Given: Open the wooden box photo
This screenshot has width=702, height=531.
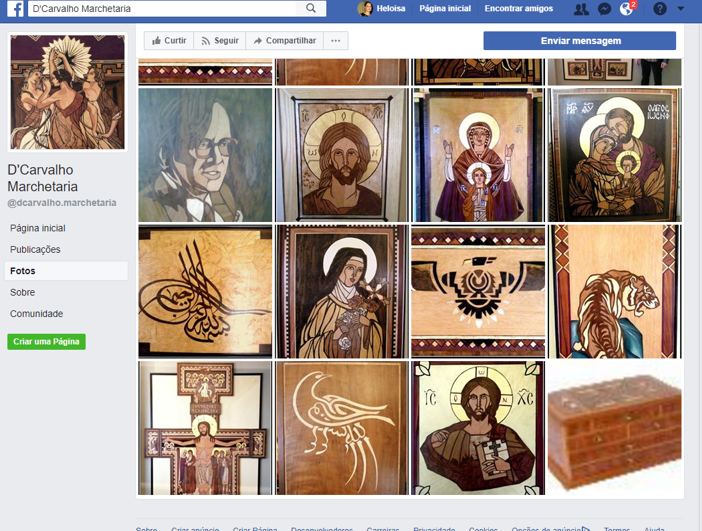Looking at the screenshot, I should click(615, 428).
